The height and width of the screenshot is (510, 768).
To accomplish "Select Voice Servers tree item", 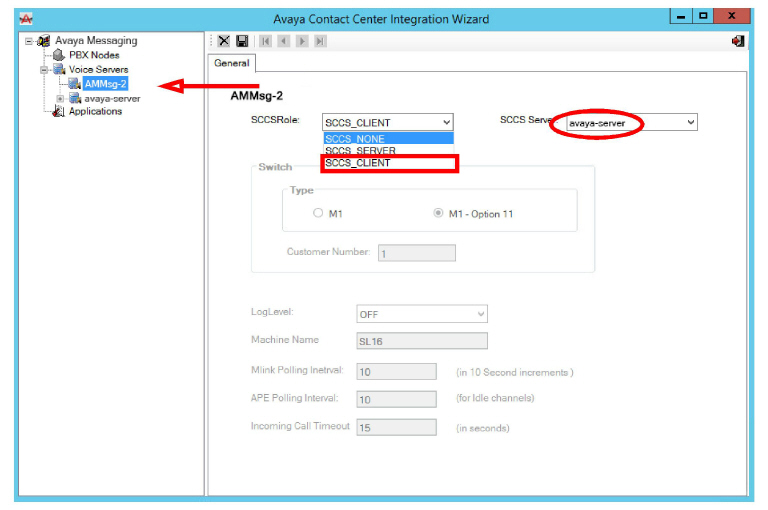I will click(98, 70).
